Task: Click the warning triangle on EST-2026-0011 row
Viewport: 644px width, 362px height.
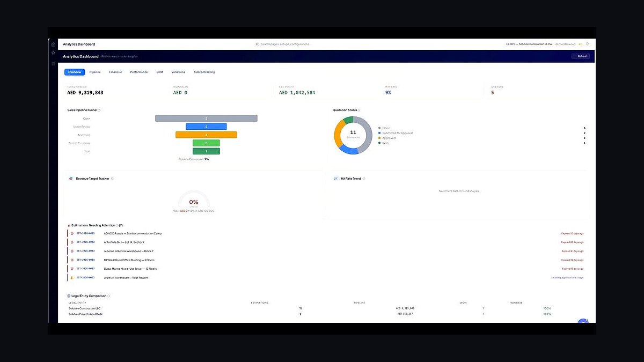Action: point(71,278)
